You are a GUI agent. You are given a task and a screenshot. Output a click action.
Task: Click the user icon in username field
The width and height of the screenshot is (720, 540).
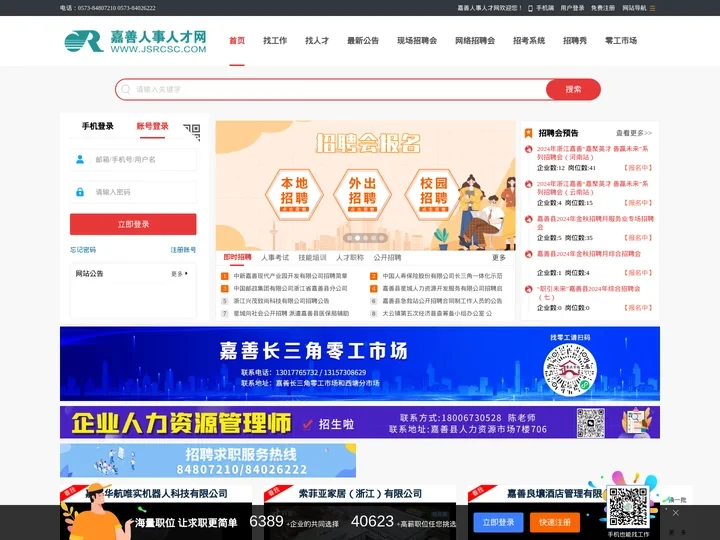click(x=80, y=159)
